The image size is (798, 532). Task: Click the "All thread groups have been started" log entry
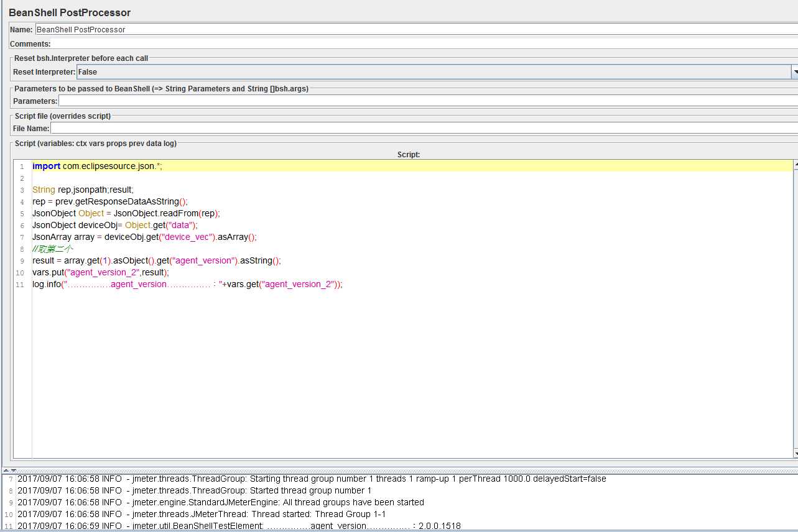pos(221,502)
